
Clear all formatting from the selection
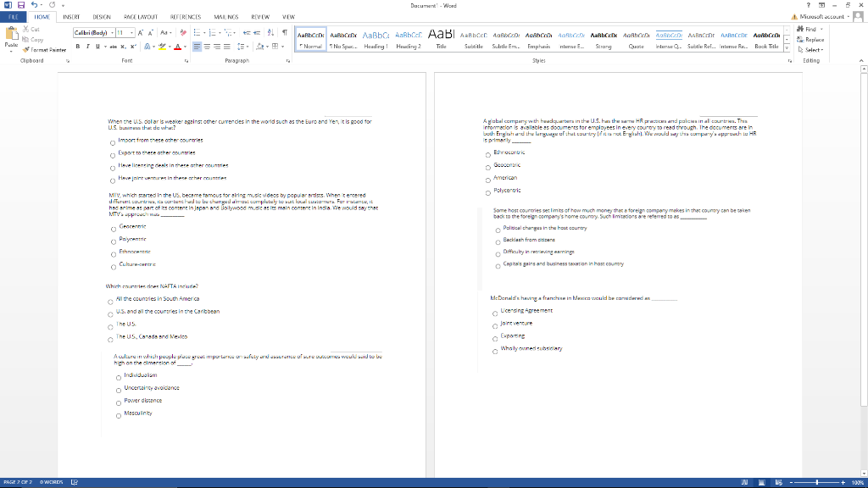point(183,33)
